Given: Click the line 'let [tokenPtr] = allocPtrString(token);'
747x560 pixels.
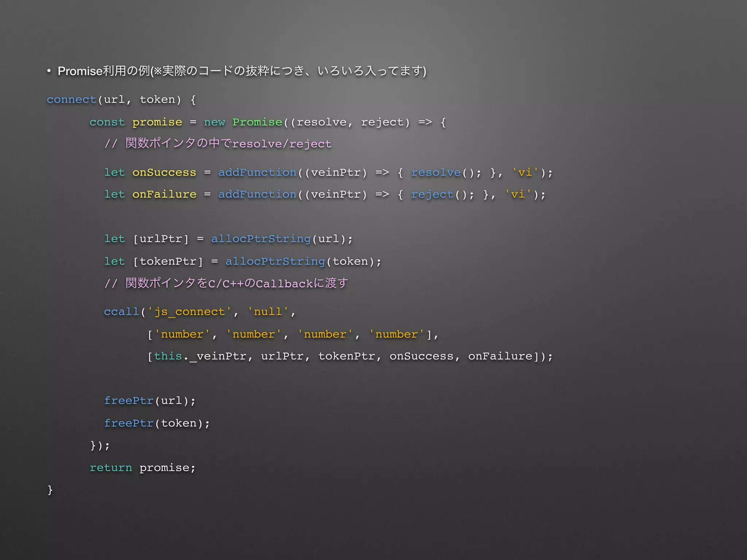Looking at the screenshot, I should 243,261.
